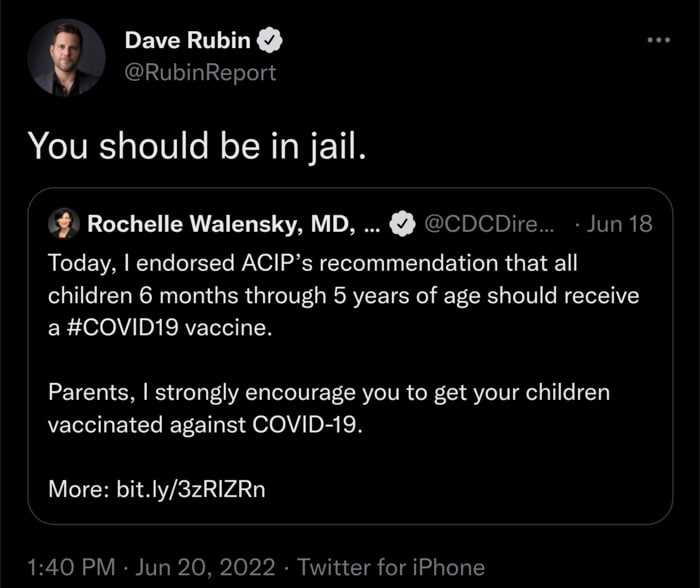The width and height of the screenshot is (700, 588).
Task: Click Dave Rubin's profile photo
Action: tap(66, 57)
